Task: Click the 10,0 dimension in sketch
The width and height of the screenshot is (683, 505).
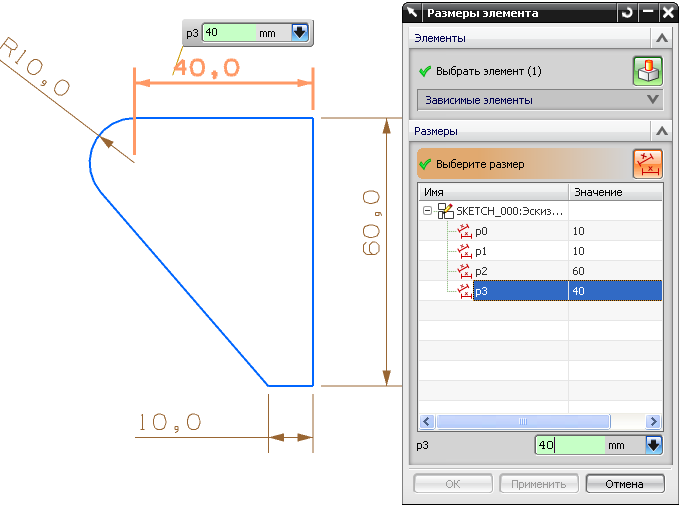Action: (170, 422)
